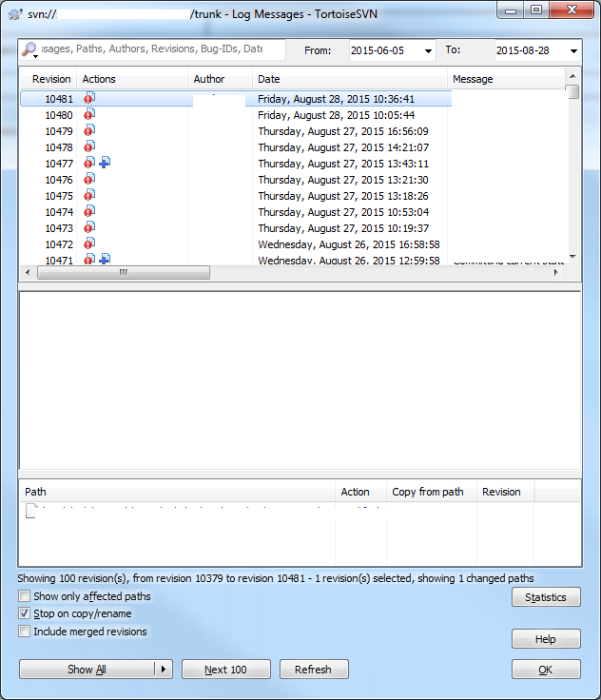Sort by Date column header
Screen dimensions: 601x700
pos(350,79)
